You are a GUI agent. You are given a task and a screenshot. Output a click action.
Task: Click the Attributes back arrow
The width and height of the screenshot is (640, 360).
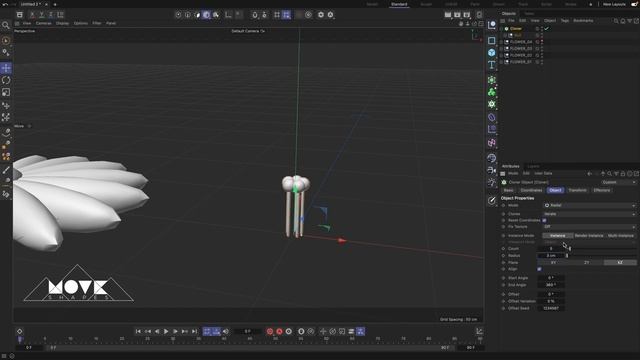(x=589, y=173)
